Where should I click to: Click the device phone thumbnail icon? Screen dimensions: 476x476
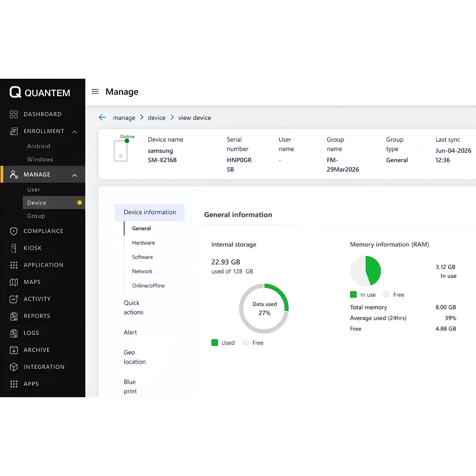click(120, 151)
